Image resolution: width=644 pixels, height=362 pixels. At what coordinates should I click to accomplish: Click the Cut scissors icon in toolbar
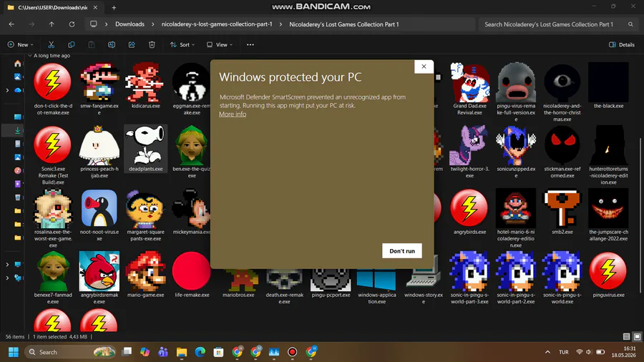point(51,45)
